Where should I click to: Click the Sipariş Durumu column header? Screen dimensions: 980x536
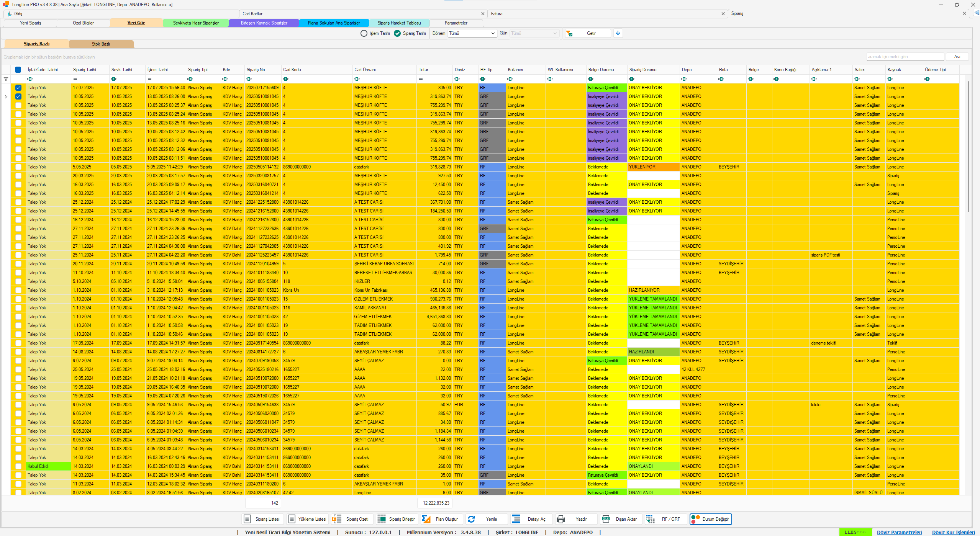point(653,70)
